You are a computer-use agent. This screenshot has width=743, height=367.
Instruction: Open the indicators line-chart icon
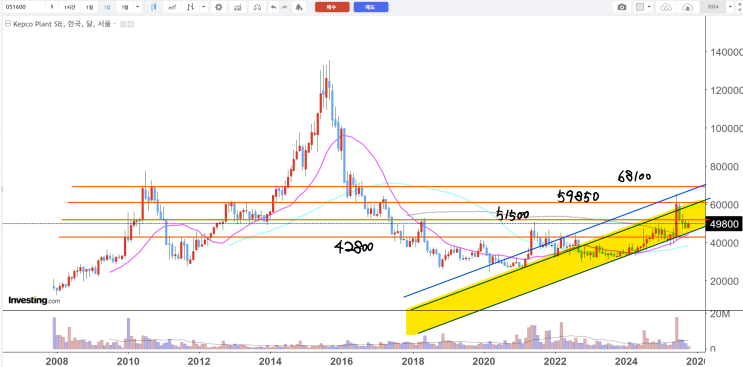pos(173,7)
